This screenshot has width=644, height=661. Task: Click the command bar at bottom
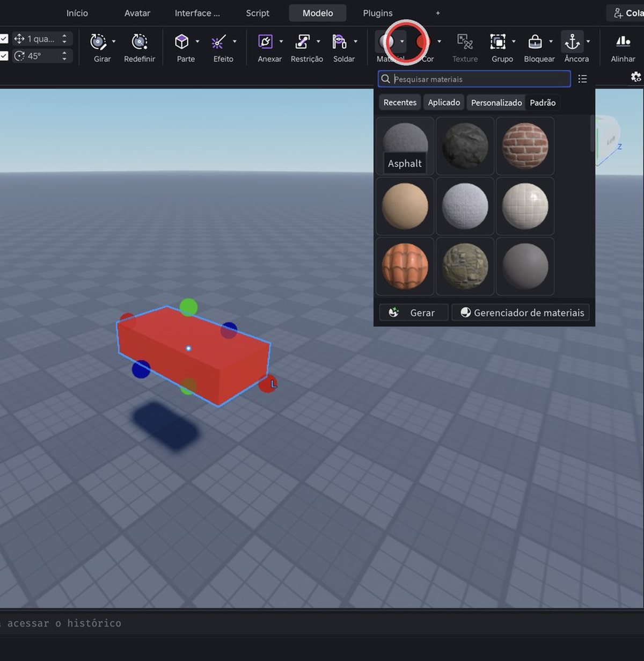coord(322,623)
